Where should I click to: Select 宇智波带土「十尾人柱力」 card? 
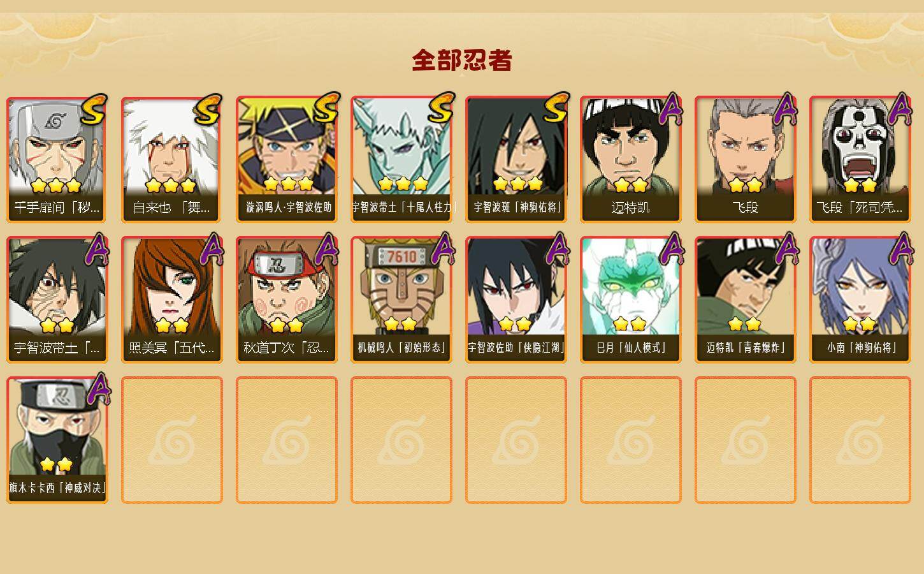401,159
